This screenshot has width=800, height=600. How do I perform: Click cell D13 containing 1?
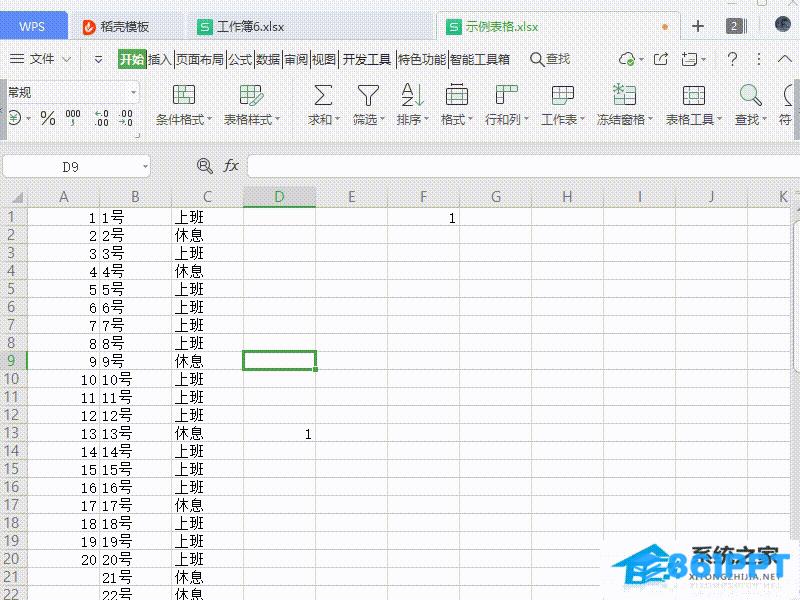click(x=279, y=433)
